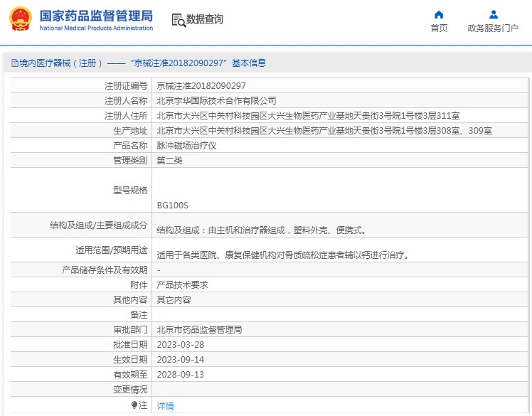
Task: Click attachment value 产品技术要求
Action: pyautogui.click(x=183, y=284)
